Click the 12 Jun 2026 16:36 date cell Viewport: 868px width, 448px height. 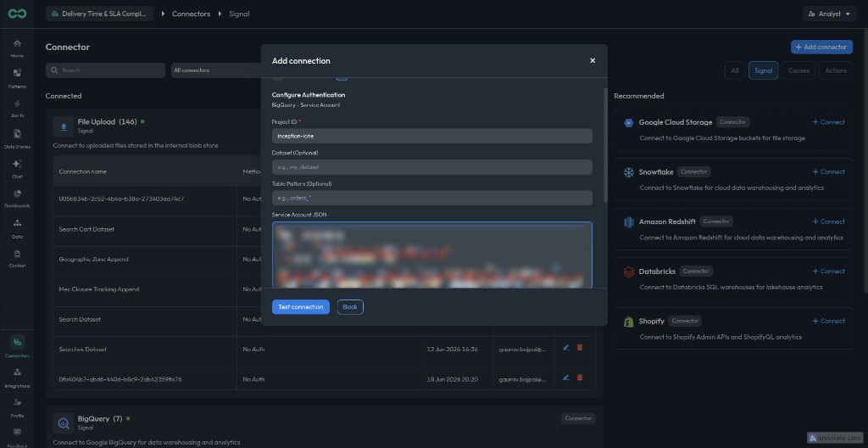(x=452, y=350)
